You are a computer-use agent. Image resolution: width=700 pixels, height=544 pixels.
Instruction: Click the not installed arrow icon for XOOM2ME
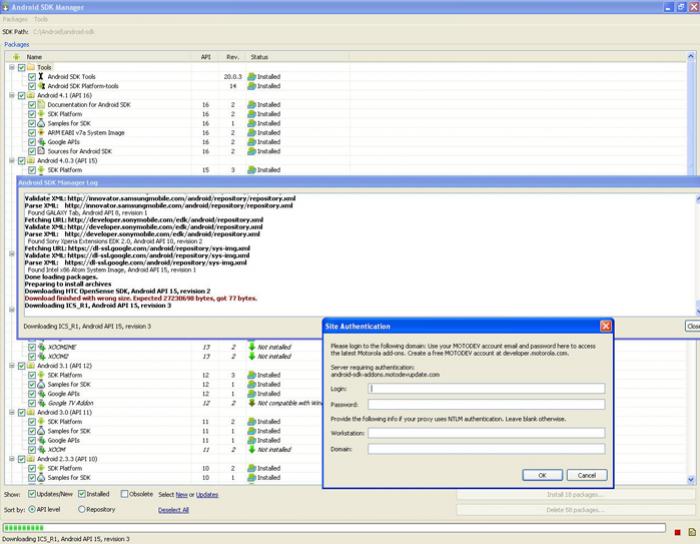[252, 347]
